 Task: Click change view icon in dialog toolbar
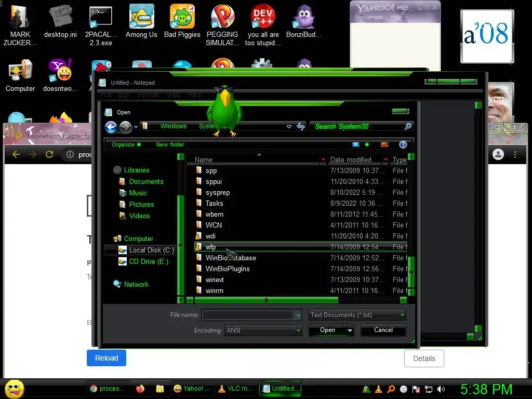coord(355,144)
